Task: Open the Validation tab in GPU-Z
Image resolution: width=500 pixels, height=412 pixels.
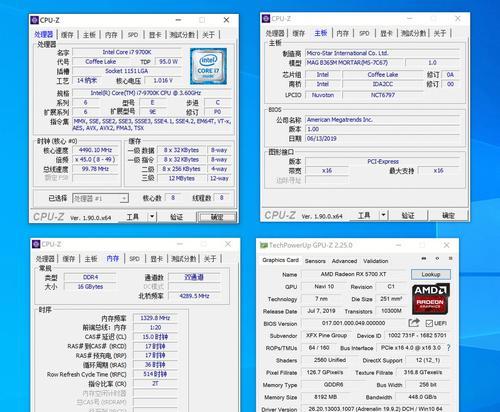Action: click(376, 261)
